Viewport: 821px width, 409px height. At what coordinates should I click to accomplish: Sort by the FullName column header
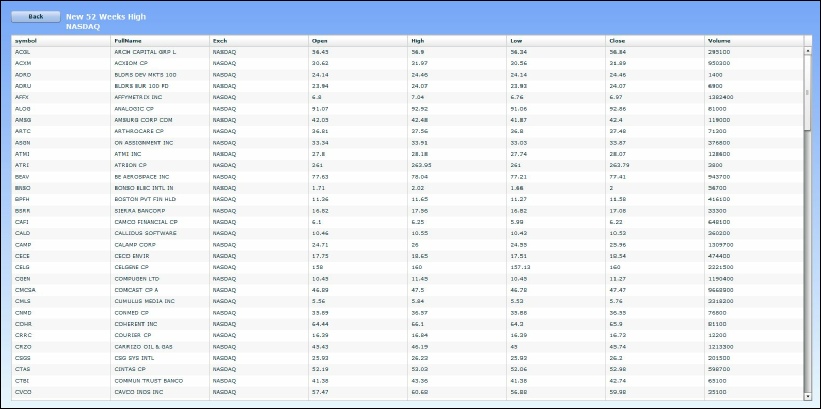(x=160, y=41)
